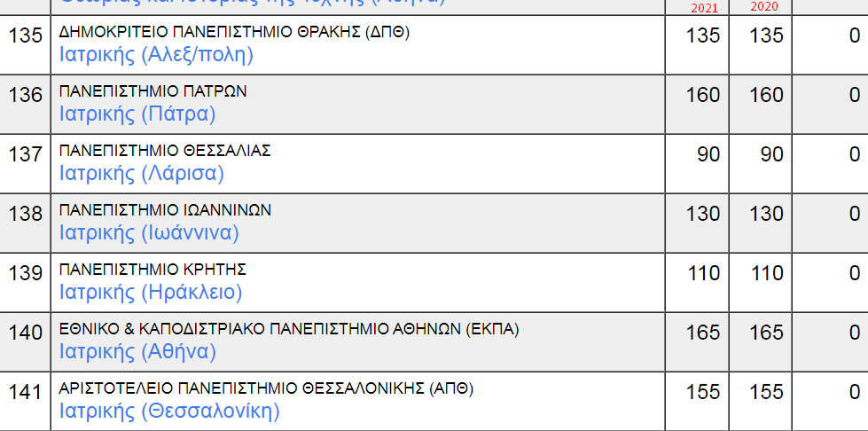Click the red 2021 column header

coord(704,7)
